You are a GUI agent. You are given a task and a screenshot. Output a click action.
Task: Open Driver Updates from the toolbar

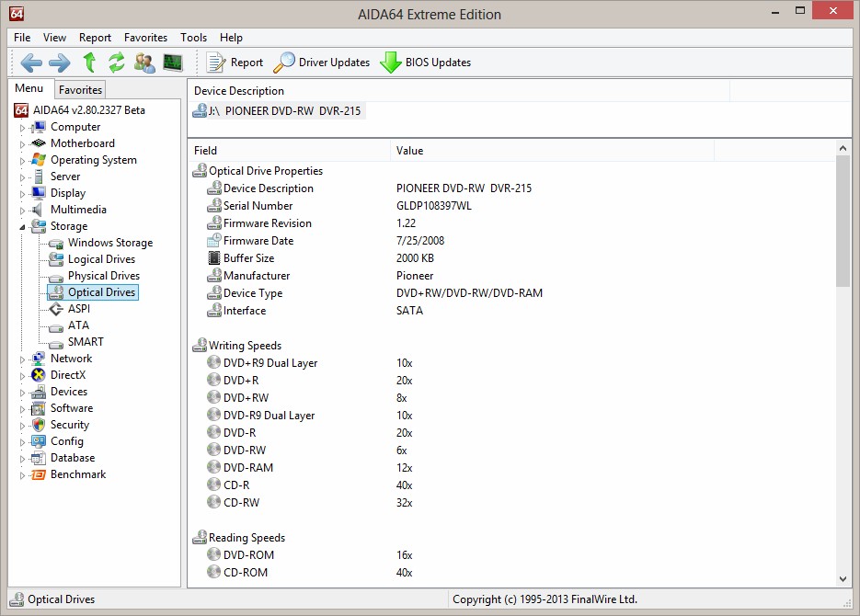pos(322,63)
